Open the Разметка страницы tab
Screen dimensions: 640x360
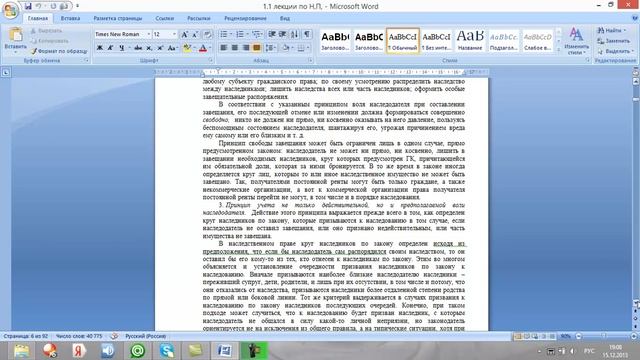click(x=118, y=18)
